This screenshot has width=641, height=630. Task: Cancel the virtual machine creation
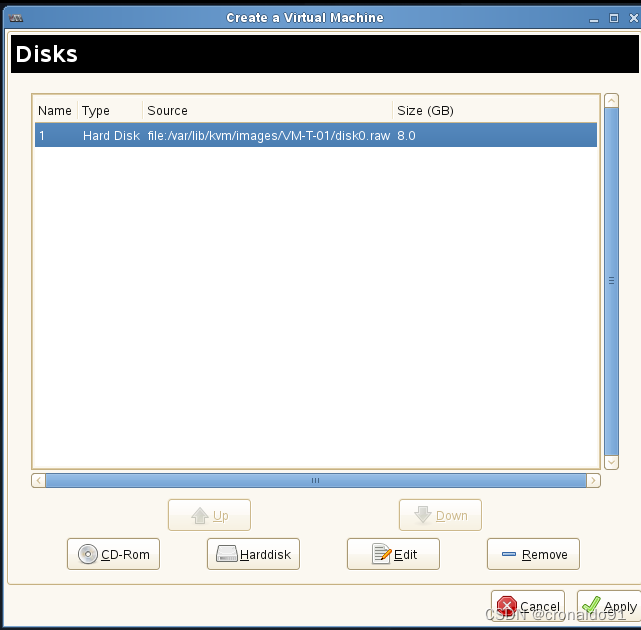point(528,606)
